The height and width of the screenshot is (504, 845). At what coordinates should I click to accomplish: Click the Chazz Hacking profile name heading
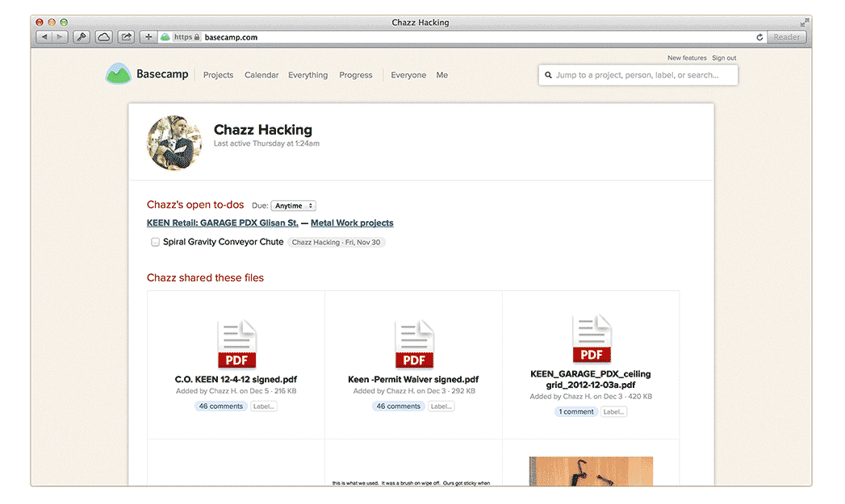263,130
